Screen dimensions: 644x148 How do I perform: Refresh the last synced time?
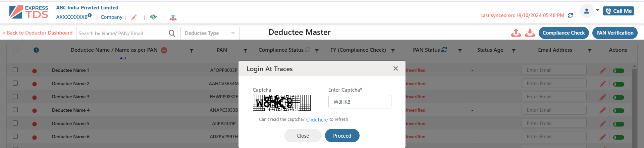[x=570, y=15]
